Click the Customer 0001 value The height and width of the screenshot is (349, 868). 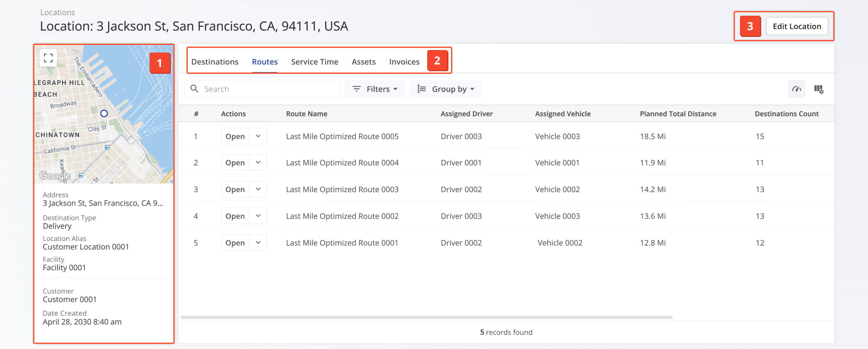click(70, 299)
